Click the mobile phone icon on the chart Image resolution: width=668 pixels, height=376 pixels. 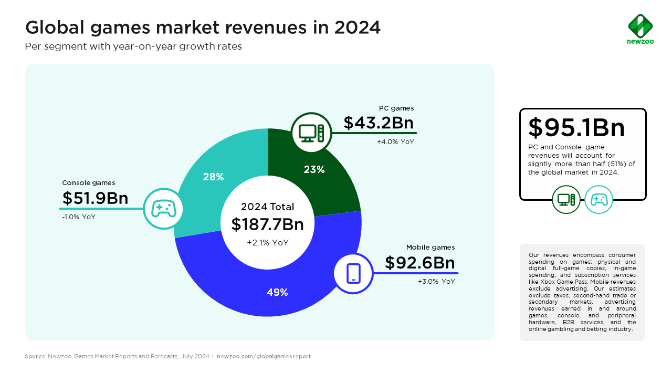pos(354,273)
